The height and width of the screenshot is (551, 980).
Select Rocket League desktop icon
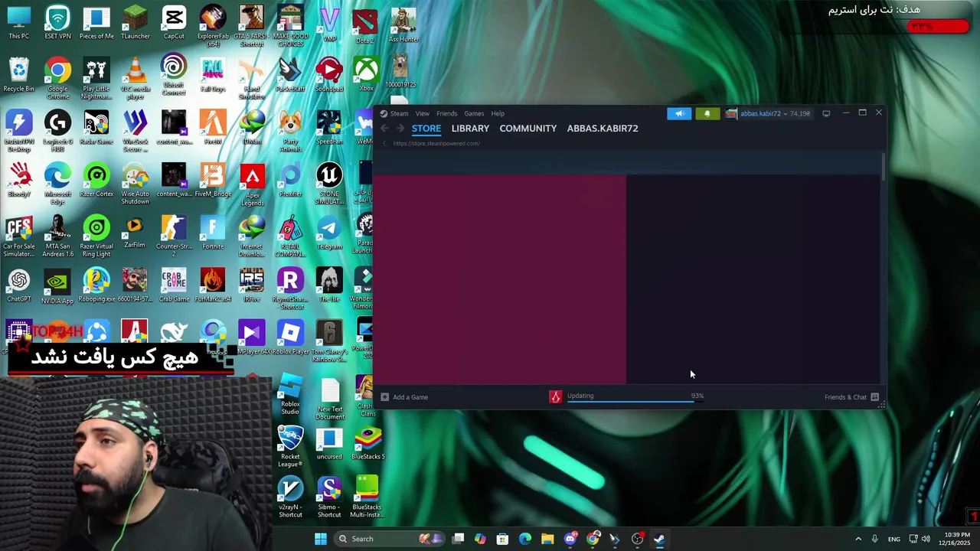pyautogui.click(x=290, y=448)
